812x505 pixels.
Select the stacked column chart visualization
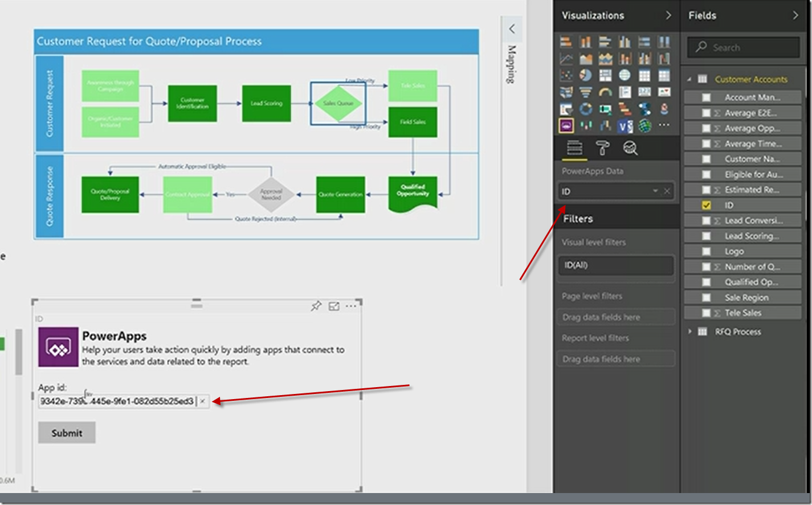tap(586, 42)
